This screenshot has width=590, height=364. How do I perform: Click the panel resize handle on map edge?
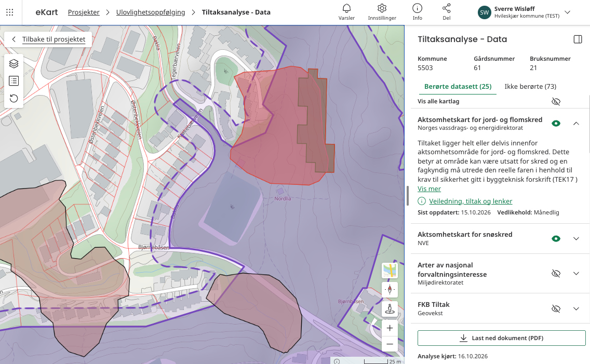point(408,196)
